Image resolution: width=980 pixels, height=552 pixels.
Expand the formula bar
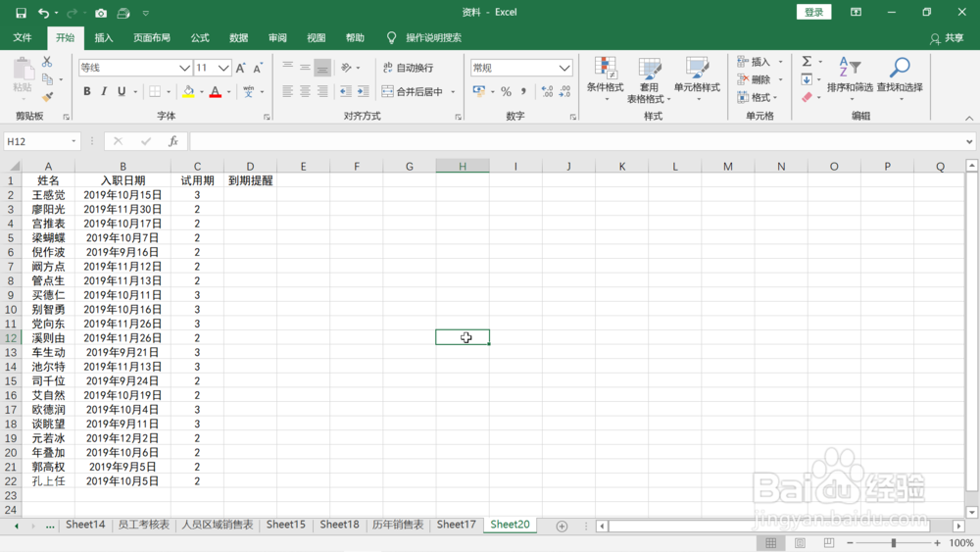(969, 141)
